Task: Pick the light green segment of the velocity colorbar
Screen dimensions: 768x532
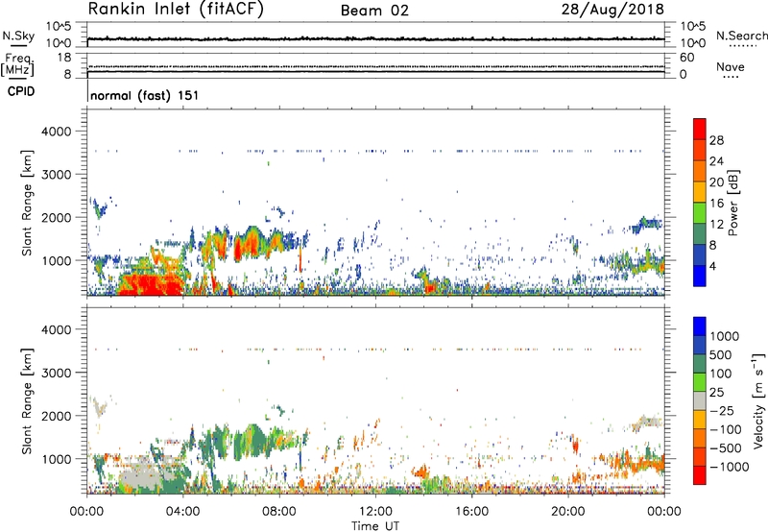Action: point(700,382)
